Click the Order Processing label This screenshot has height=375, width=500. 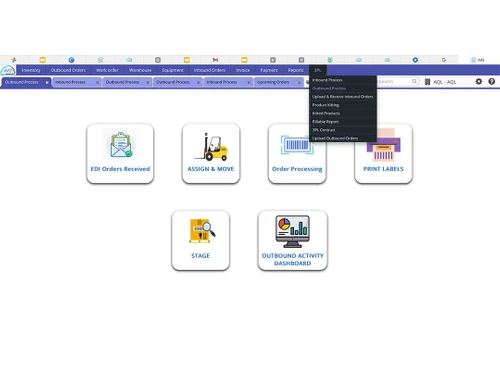coord(297,169)
